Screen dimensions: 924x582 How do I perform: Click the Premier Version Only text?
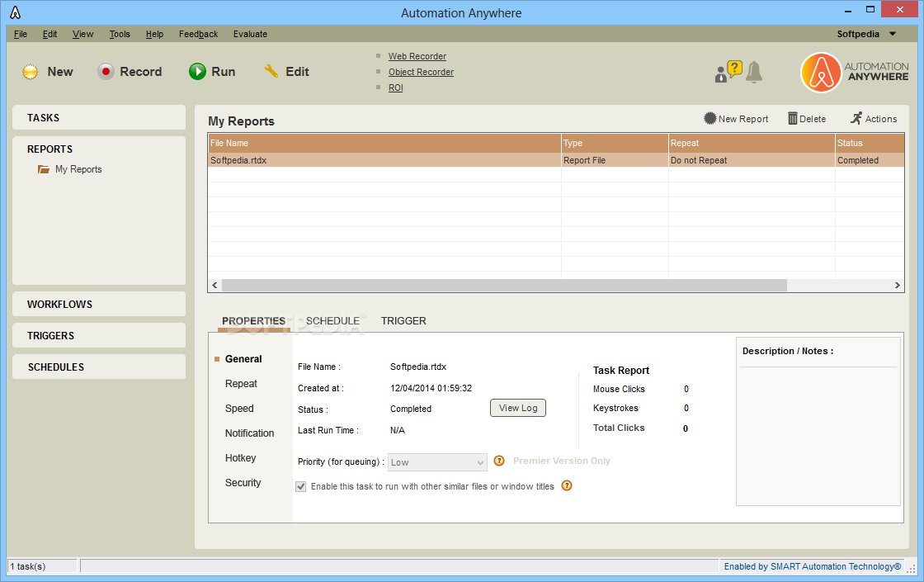562,461
